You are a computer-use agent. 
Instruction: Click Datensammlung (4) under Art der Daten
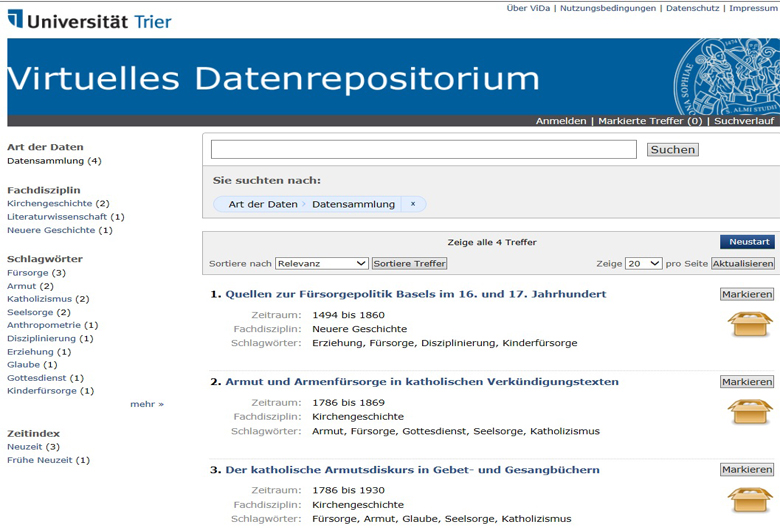(x=54, y=161)
